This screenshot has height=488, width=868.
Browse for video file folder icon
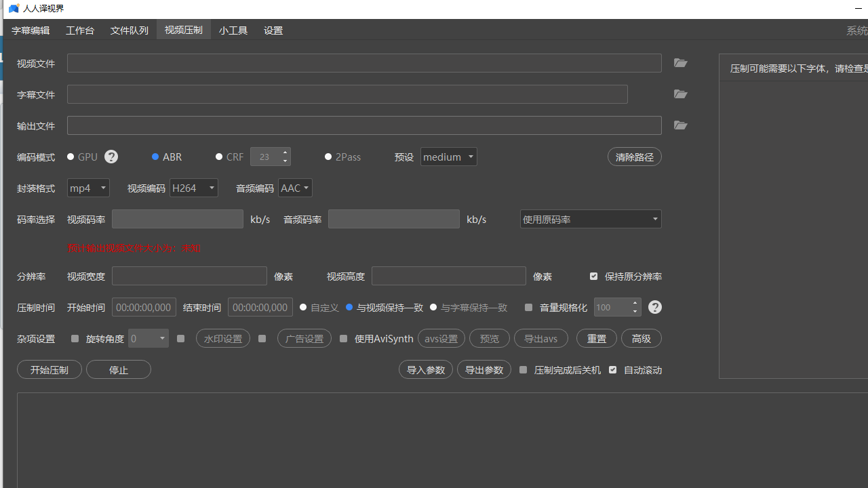click(x=681, y=63)
